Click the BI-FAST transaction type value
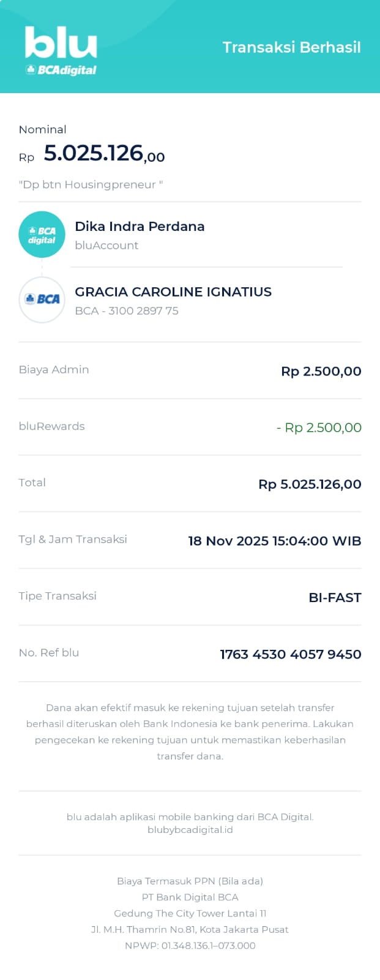This screenshot has width=380, height=980. tap(335, 598)
